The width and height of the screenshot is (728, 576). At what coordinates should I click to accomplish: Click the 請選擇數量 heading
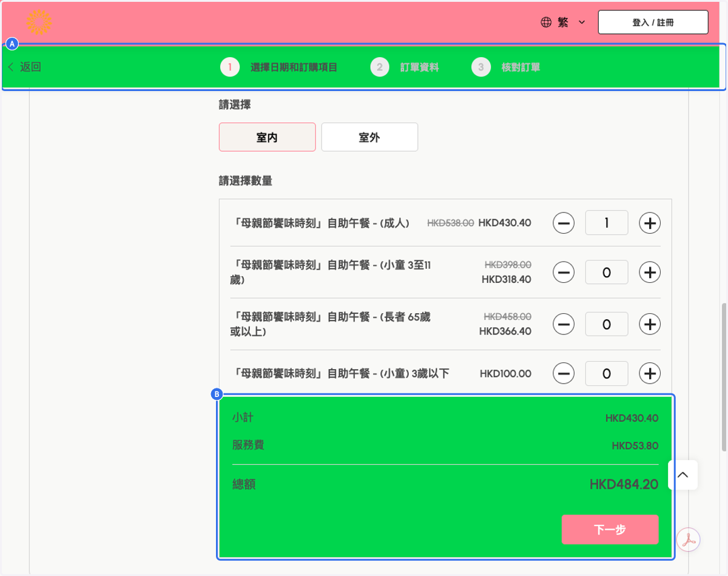click(246, 180)
